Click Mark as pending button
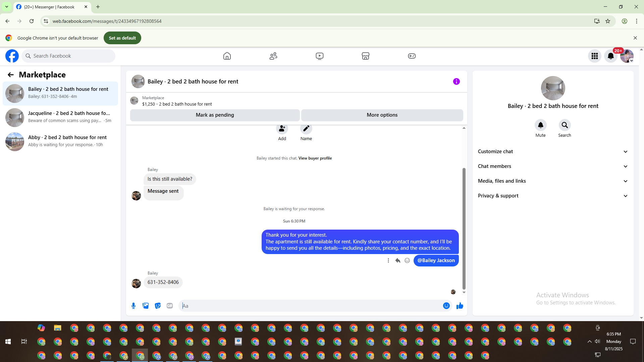The width and height of the screenshot is (644, 362). (215, 115)
